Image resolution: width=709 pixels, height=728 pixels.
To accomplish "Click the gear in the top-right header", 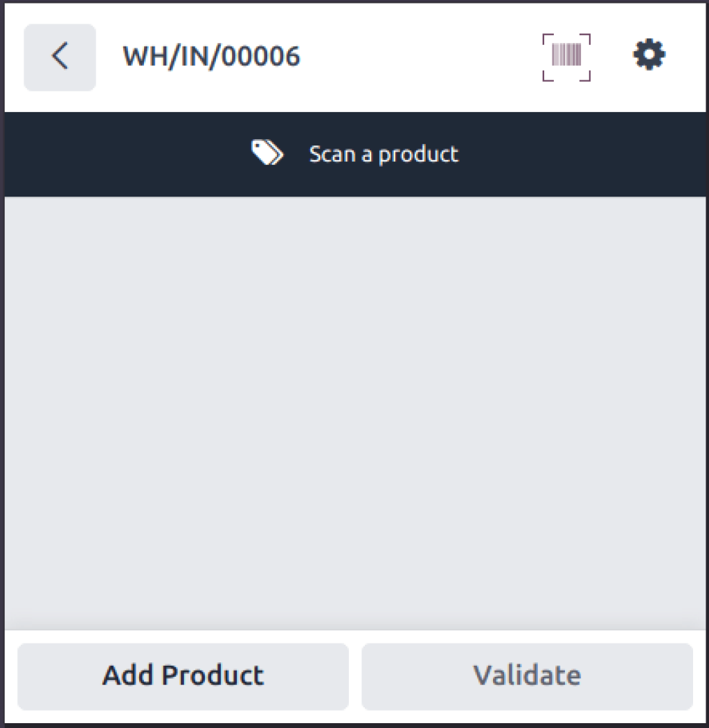I will (649, 55).
